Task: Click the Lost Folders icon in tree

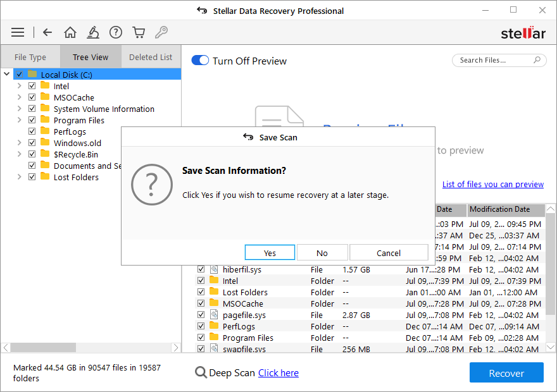Action: tap(45, 176)
